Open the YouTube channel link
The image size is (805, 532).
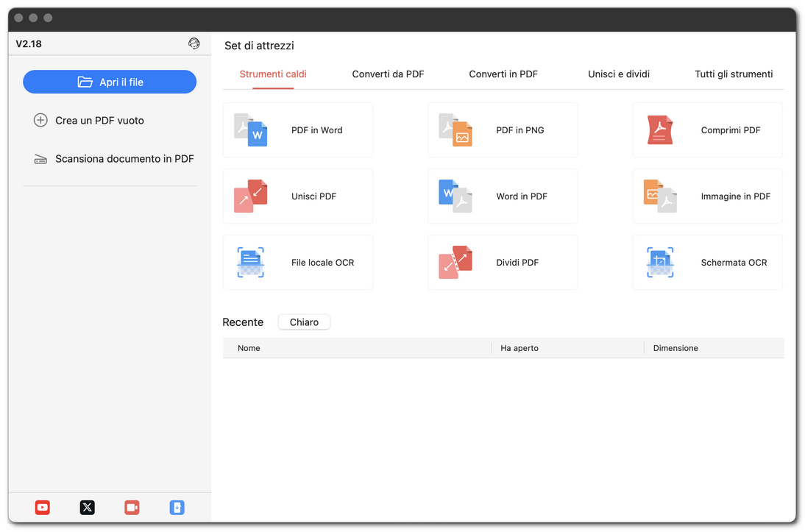tap(42, 507)
